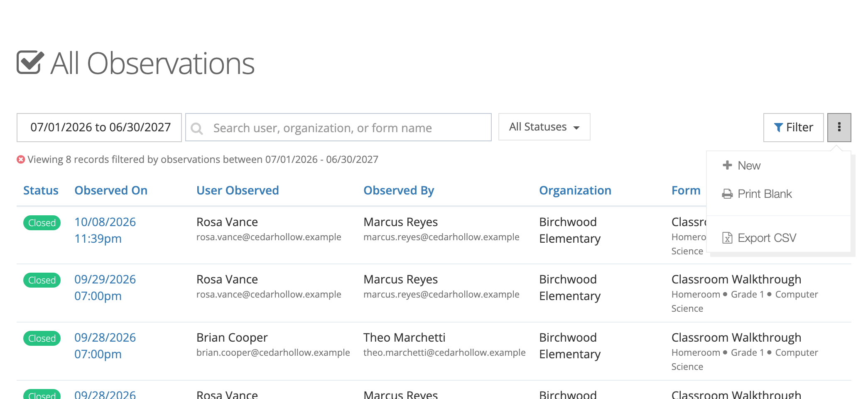Open the All Statuses dropdown
The width and height of the screenshot is (868, 399).
pyautogui.click(x=544, y=127)
